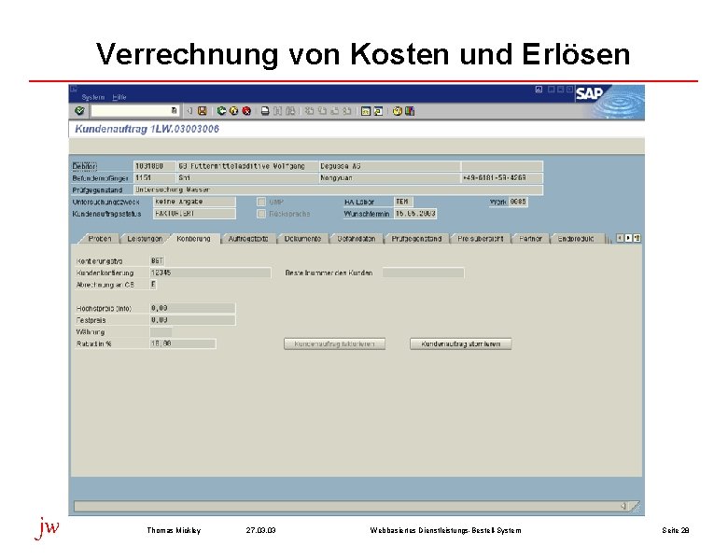The image size is (728, 560).
Task: Click the yellow Help question mark icon
Action: (397, 111)
